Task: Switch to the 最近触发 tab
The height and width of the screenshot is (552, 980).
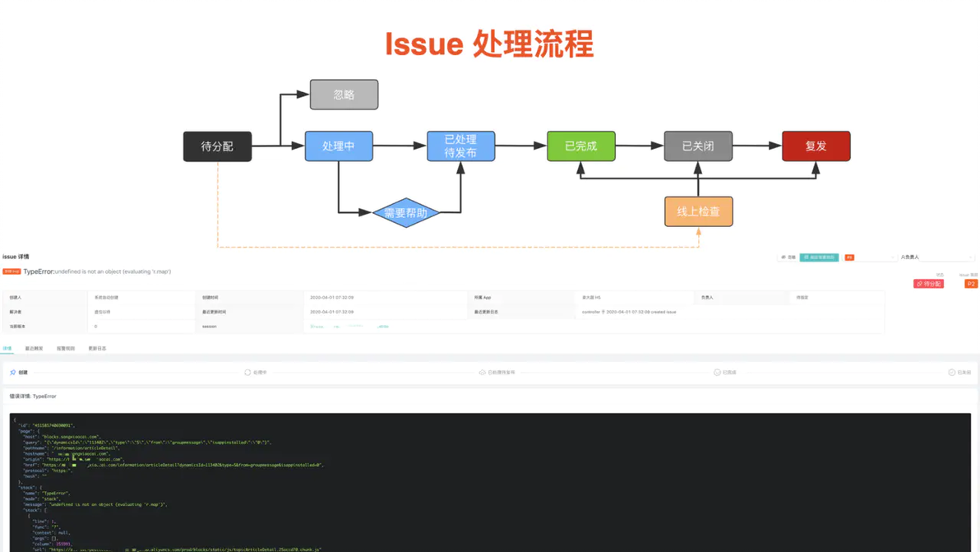Action: pyautogui.click(x=34, y=348)
